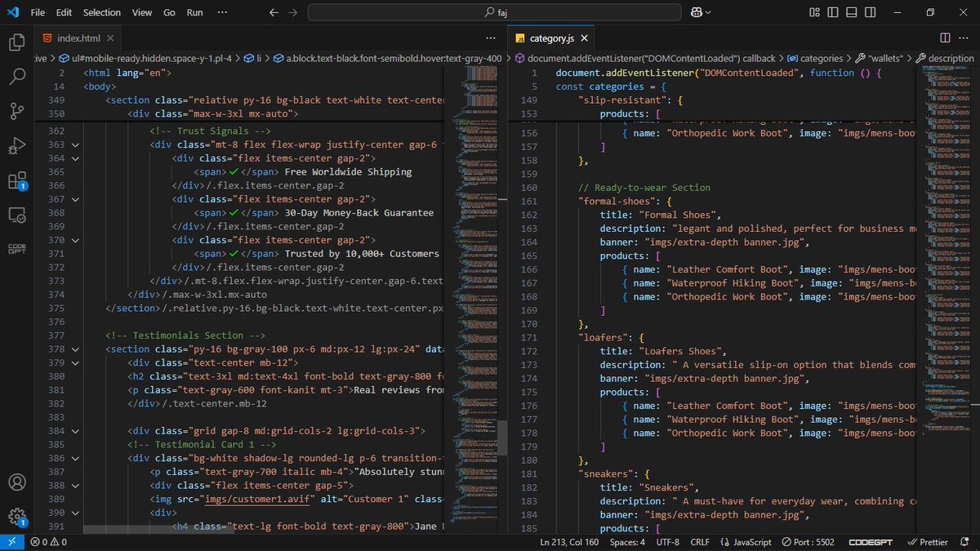Screen dimensions: 980x551
Task: Click the search box containing 'faj'
Action: pos(494,12)
